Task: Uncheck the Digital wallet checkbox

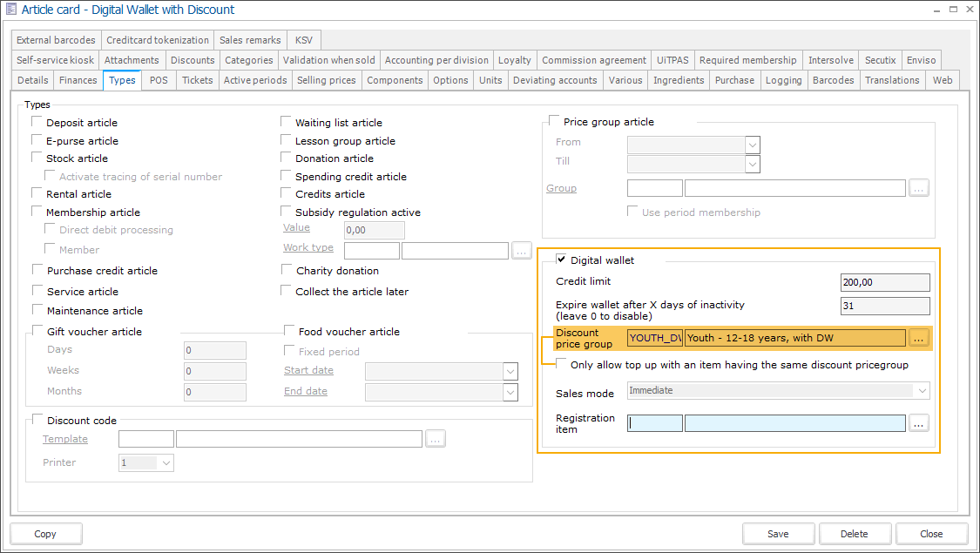Action: [x=560, y=260]
